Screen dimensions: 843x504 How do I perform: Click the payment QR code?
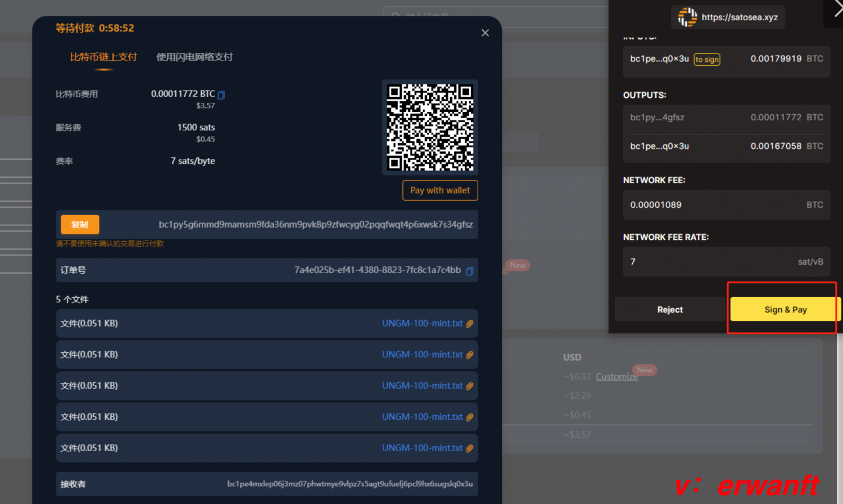coord(430,128)
